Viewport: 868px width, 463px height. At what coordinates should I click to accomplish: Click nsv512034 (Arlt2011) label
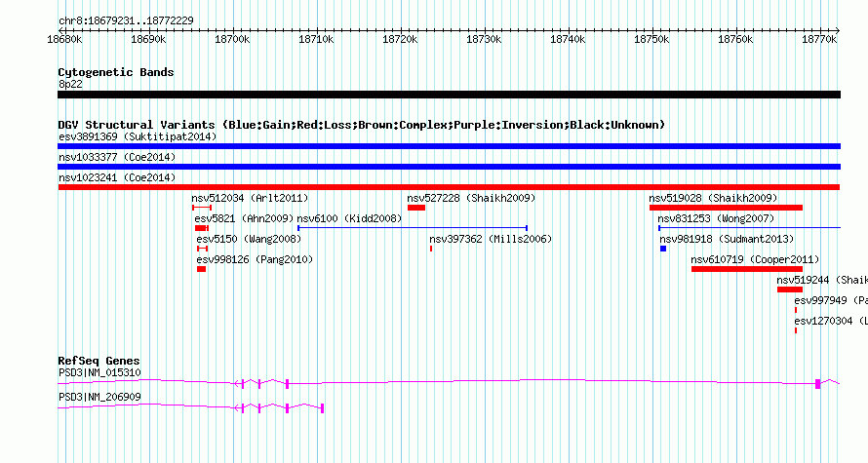coord(250,198)
